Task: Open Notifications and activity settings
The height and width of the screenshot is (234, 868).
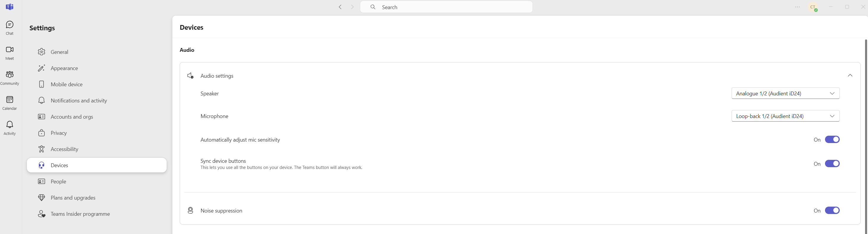Action: [97, 100]
